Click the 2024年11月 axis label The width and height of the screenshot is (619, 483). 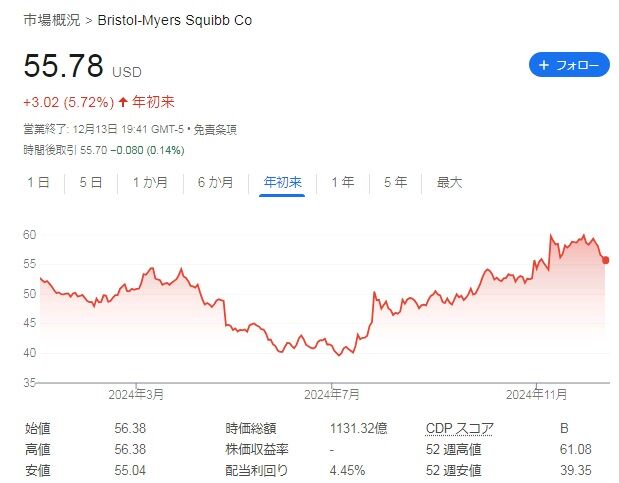(x=536, y=395)
